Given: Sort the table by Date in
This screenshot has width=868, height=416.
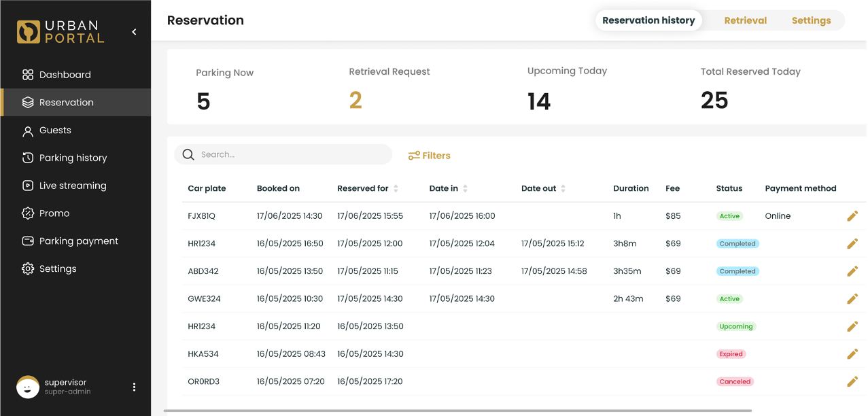Looking at the screenshot, I should tap(465, 189).
